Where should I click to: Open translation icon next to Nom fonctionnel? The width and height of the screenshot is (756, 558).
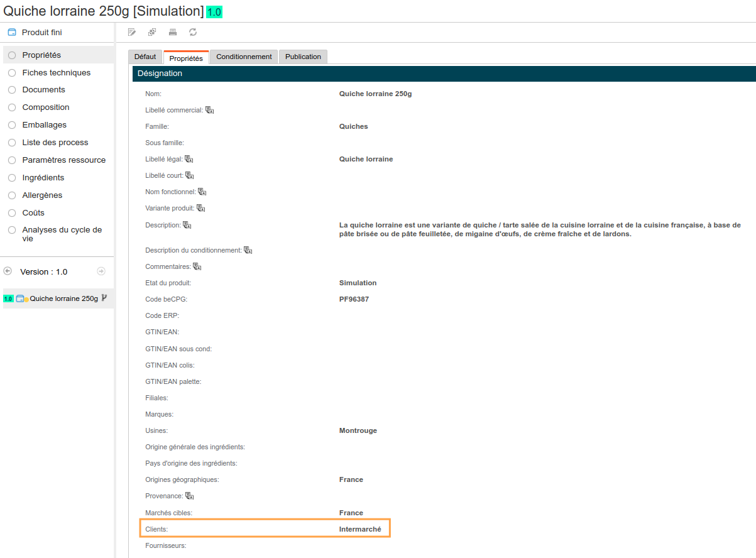pos(202,192)
